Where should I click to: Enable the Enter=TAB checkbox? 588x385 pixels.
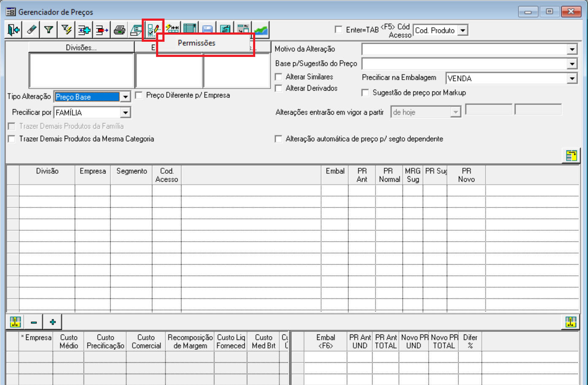point(338,30)
